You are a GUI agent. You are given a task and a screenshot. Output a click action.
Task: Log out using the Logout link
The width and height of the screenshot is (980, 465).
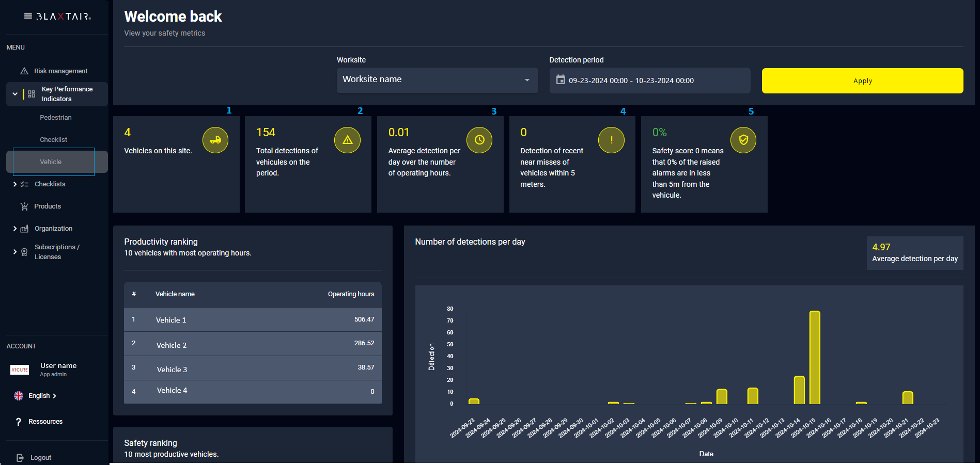pos(40,458)
